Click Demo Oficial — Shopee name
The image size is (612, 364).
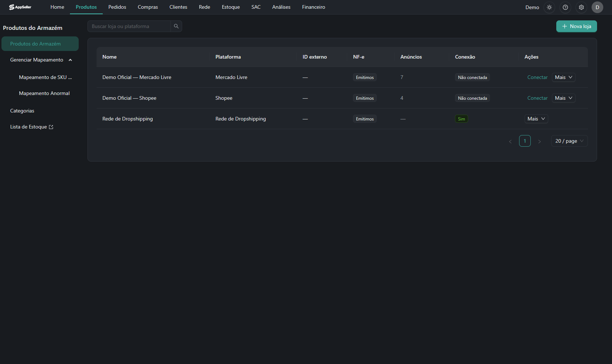[129, 98]
